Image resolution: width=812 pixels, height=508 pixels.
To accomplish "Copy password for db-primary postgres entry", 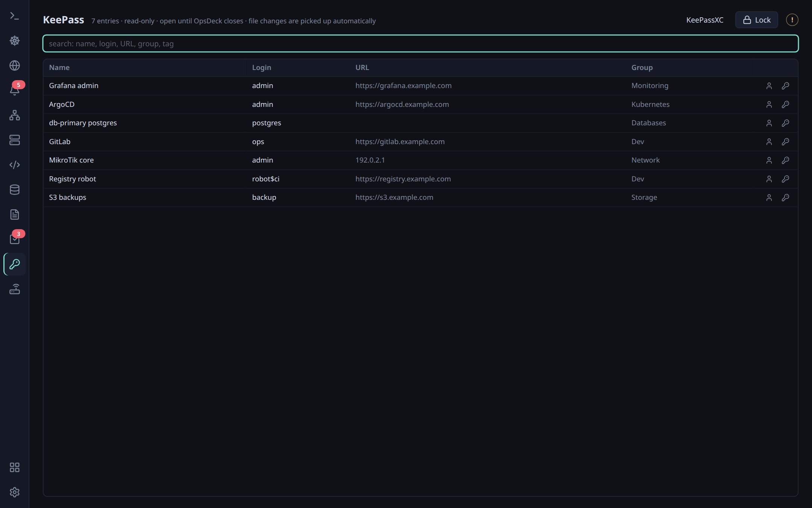I will pyautogui.click(x=785, y=123).
